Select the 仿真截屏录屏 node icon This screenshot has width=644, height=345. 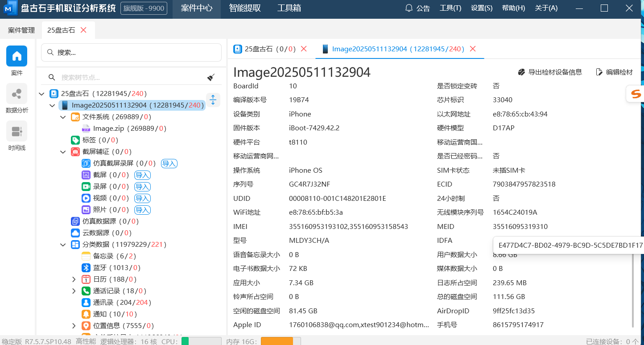86,163
